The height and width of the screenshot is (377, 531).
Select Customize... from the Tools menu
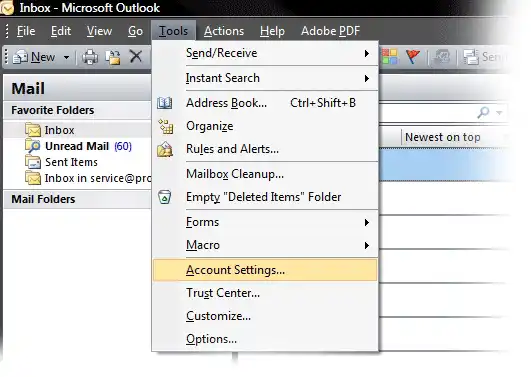click(x=265, y=316)
